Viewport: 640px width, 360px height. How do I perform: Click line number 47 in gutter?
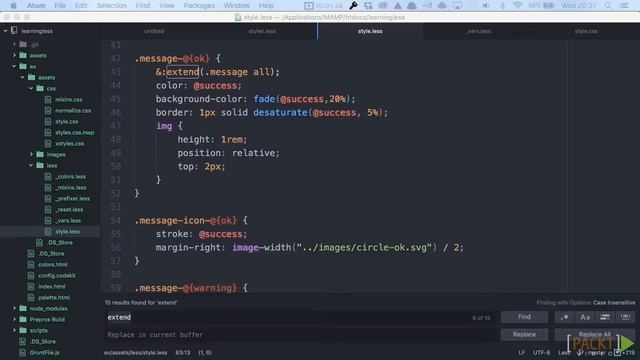coord(116,126)
